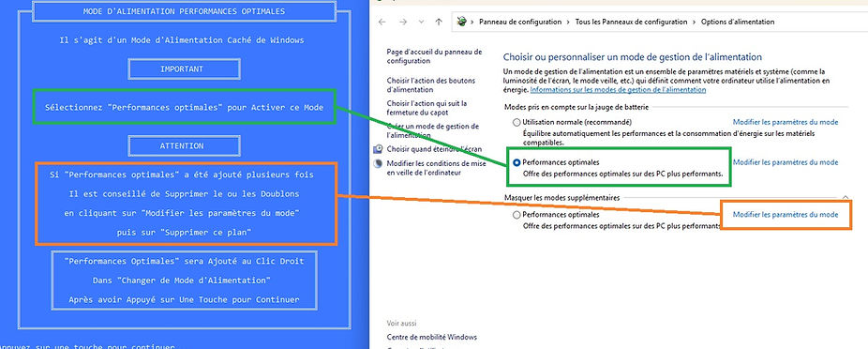Expand chevron before Panneau de configuration breadcrumb

pyautogui.click(x=472, y=23)
